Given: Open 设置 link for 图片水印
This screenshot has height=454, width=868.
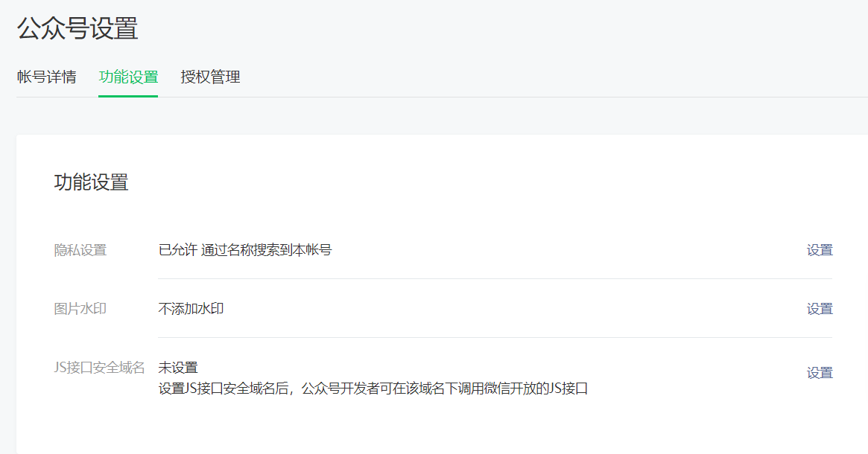Looking at the screenshot, I should [820, 309].
